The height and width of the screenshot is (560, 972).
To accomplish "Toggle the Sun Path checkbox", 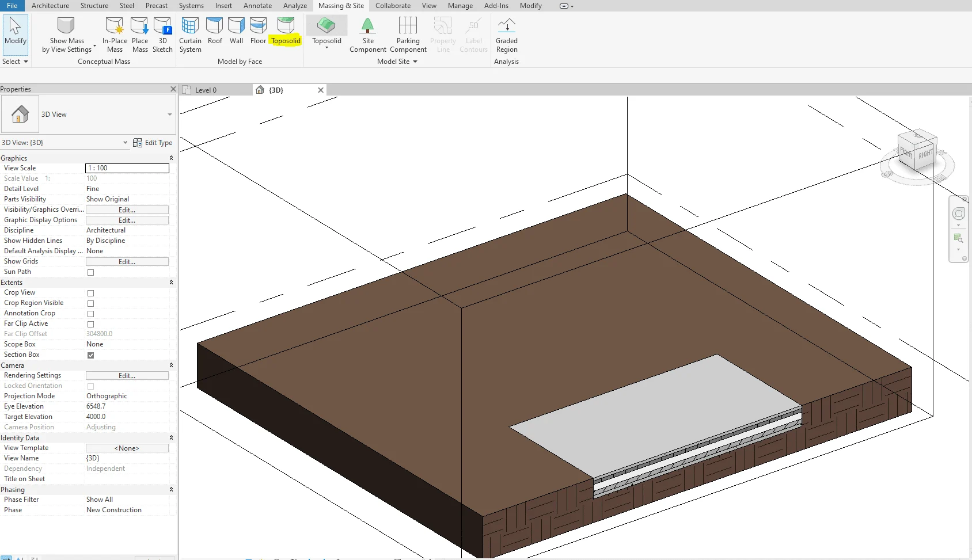I will (90, 272).
